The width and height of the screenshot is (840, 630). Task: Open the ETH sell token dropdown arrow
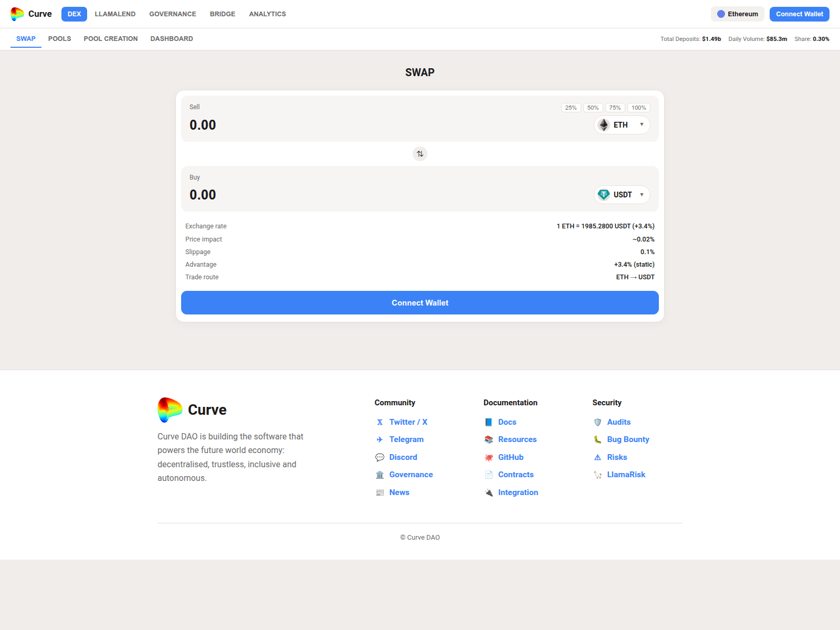642,124
